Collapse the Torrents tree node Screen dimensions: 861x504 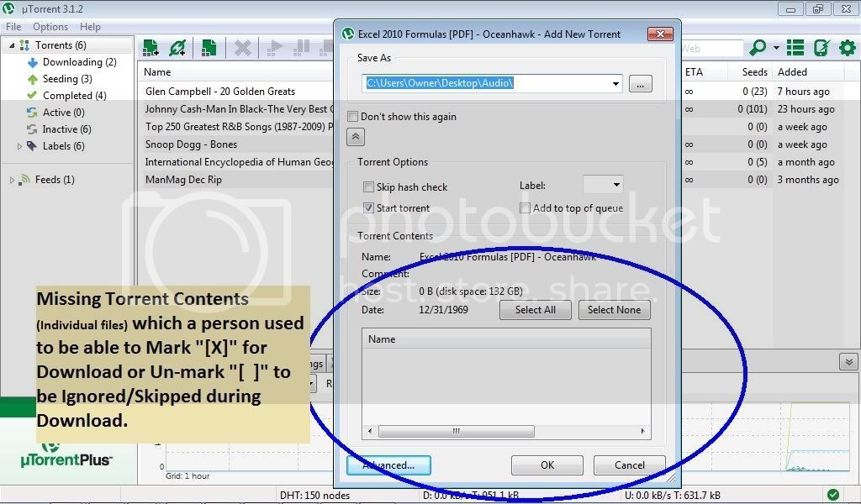12,45
